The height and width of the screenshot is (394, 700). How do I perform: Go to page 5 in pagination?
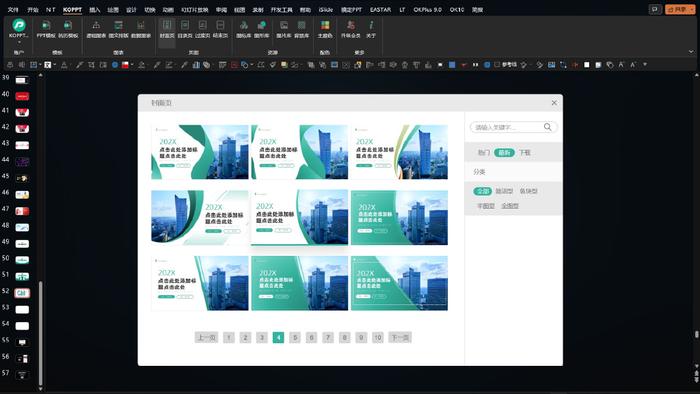coord(295,337)
